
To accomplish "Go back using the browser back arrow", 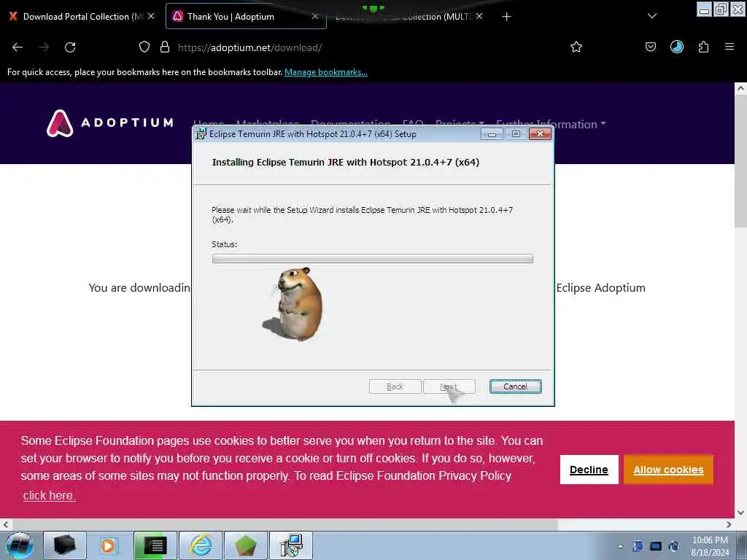I will pos(18,47).
